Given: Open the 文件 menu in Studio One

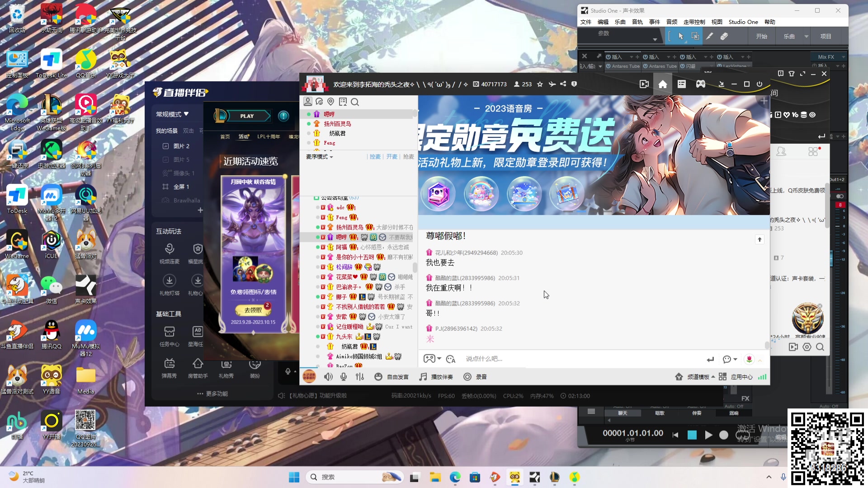Looking at the screenshot, I should click(x=586, y=22).
